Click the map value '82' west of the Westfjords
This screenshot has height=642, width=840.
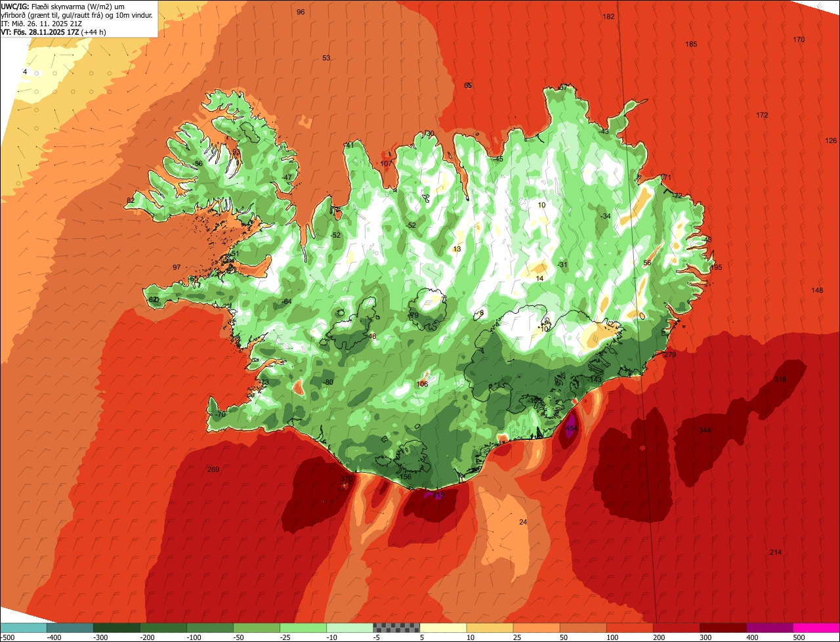(x=131, y=200)
